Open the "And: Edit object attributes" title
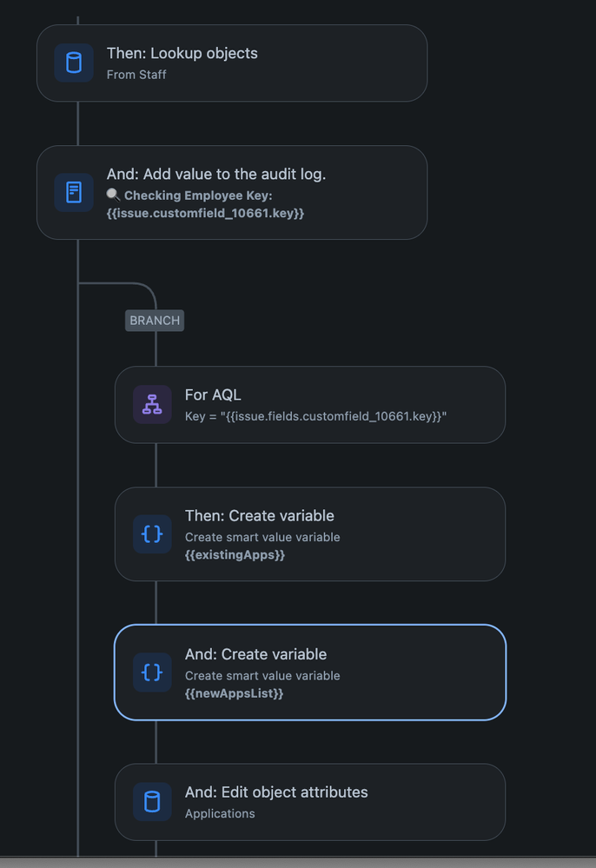 pos(275,792)
